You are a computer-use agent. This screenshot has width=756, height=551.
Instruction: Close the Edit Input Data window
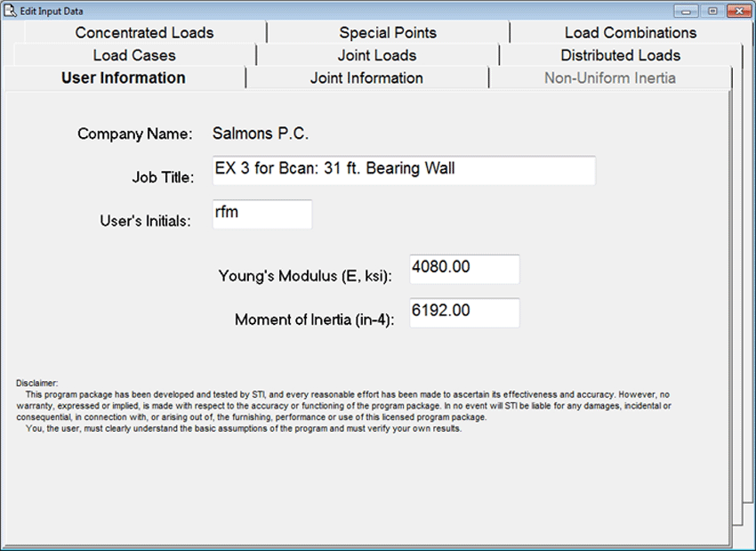pos(738,11)
